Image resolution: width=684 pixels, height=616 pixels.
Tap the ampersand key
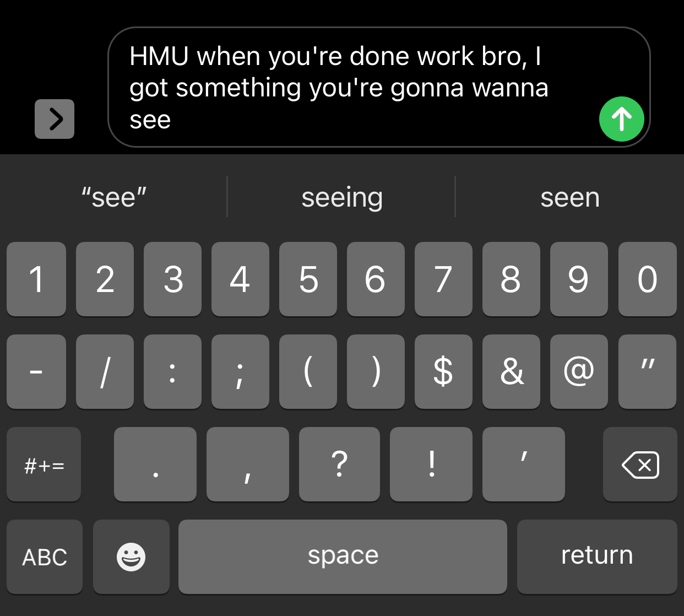pyautogui.click(x=511, y=372)
